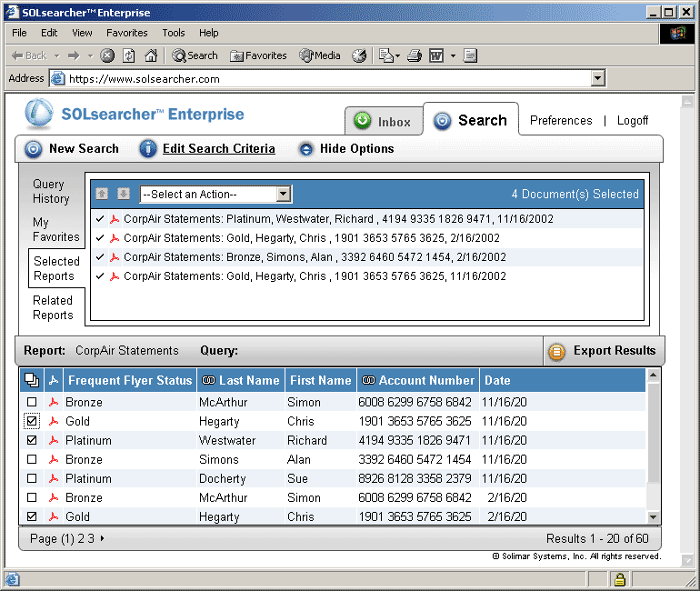Open the browser Search toolbar button
Image resolution: width=700 pixels, height=591 pixels.
195,55
